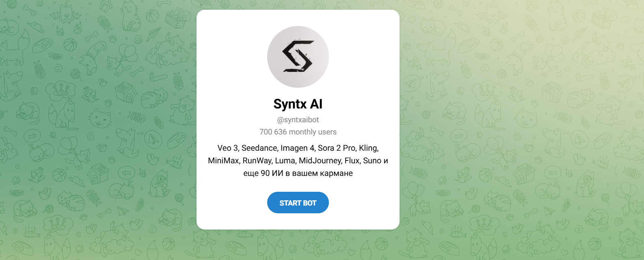Click the Russian text "еще 90 ИИ"

click(263, 173)
